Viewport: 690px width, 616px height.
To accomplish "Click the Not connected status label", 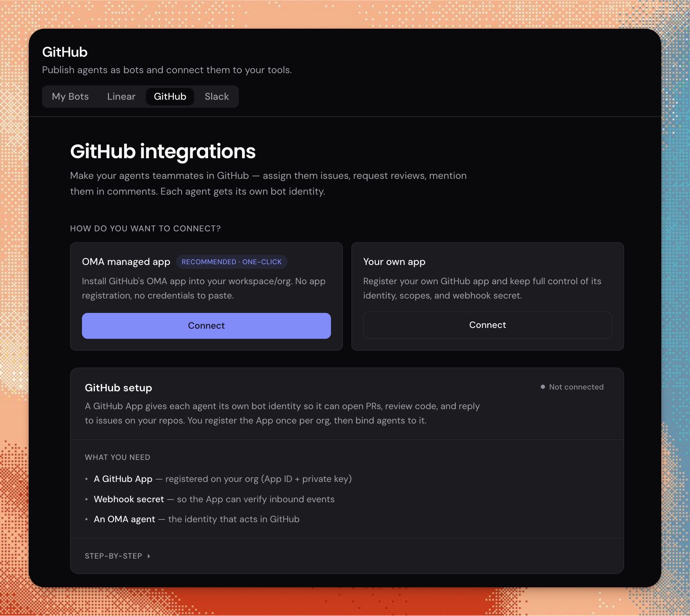I will pos(576,387).
